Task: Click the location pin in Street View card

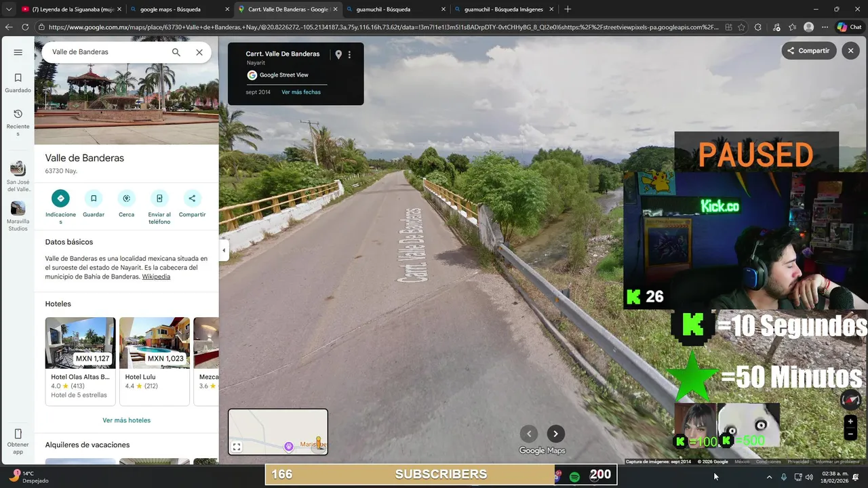Action: [x=338, y=54]
